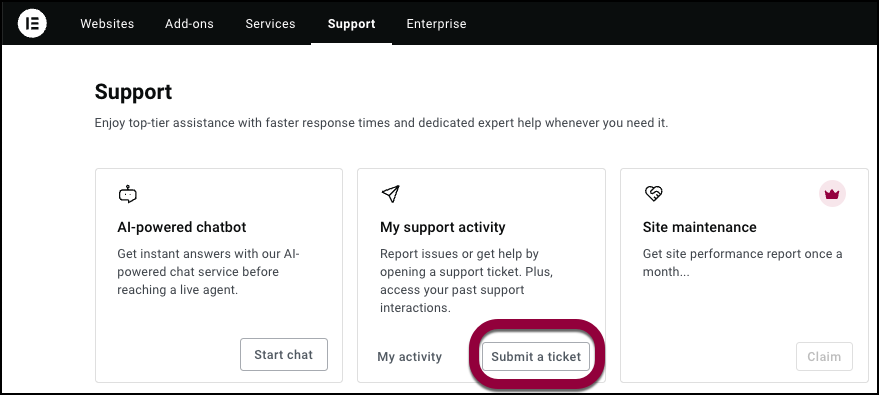Select the My support activity heading
This screenshot has height=395, width=879.
[x=443, y=227]
